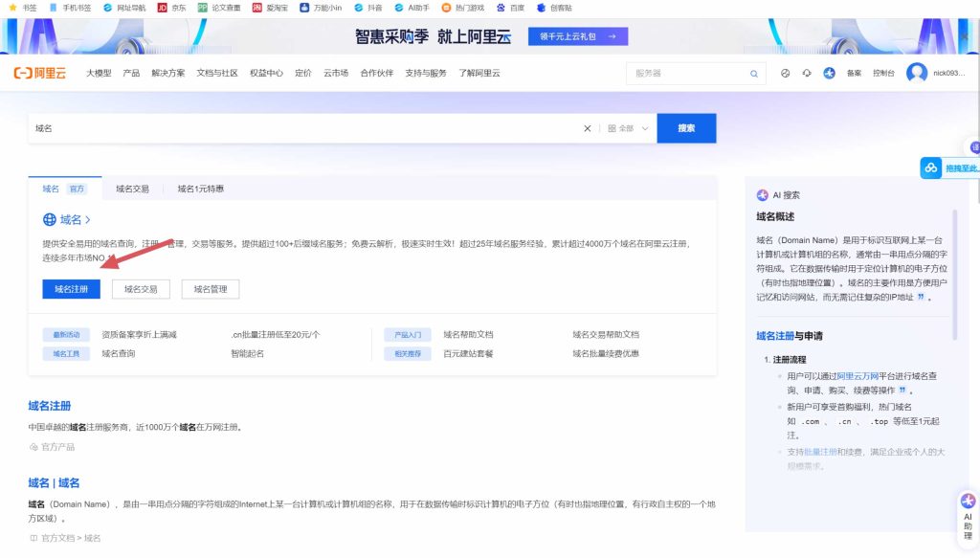Click the 域名管理 button
The height and width of the screenshot is (558, 980).
(210, 289)
